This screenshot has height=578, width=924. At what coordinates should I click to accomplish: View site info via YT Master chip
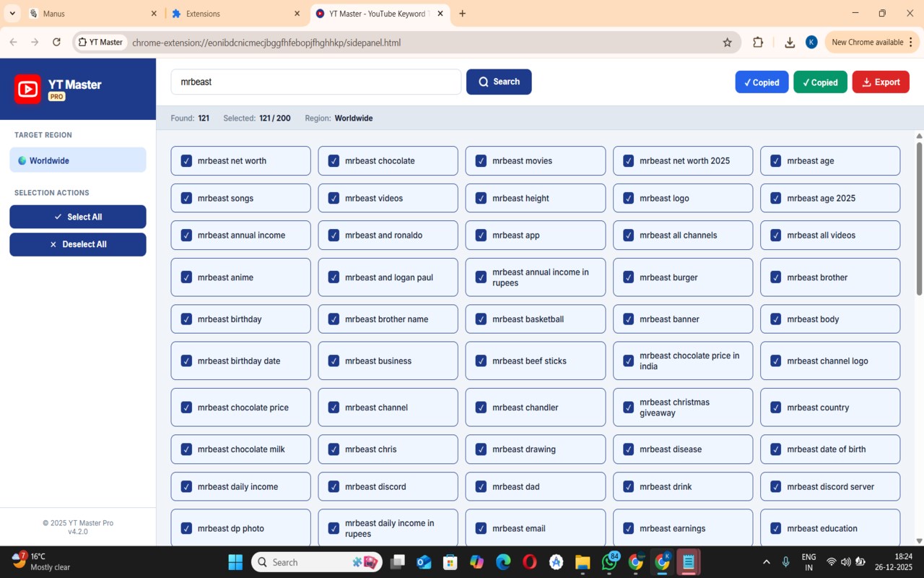[100, 43]
